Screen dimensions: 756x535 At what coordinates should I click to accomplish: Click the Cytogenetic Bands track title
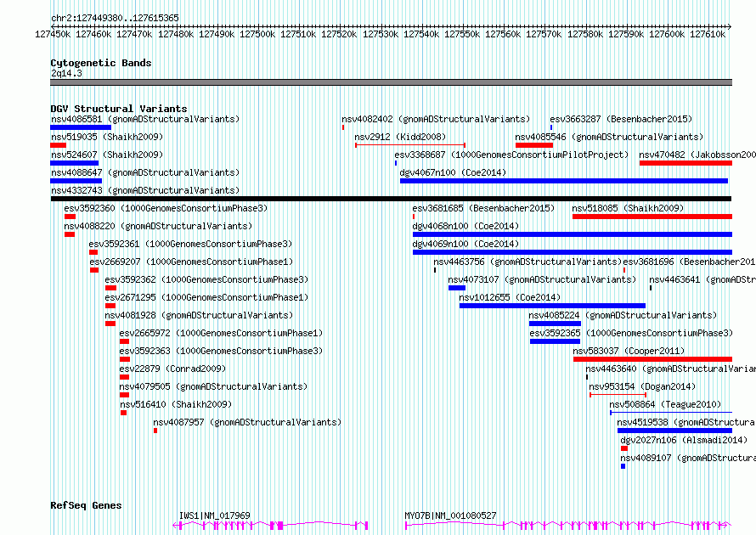point(101,63)
